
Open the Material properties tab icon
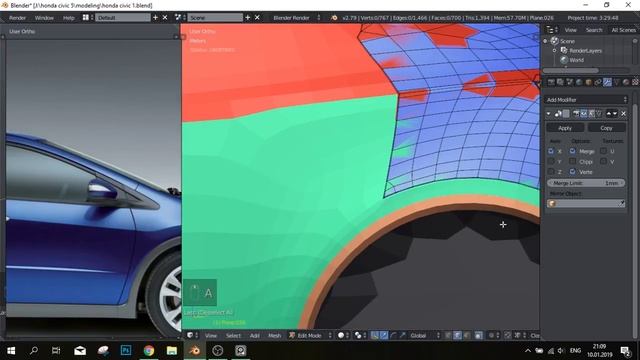pos(626,82)
